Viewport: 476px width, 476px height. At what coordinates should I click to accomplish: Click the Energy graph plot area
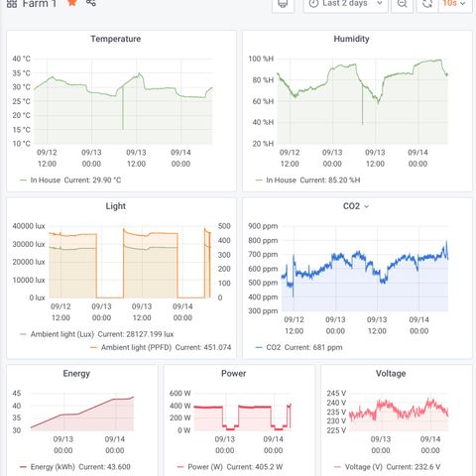pyautogui.click(x=82, y=412)
